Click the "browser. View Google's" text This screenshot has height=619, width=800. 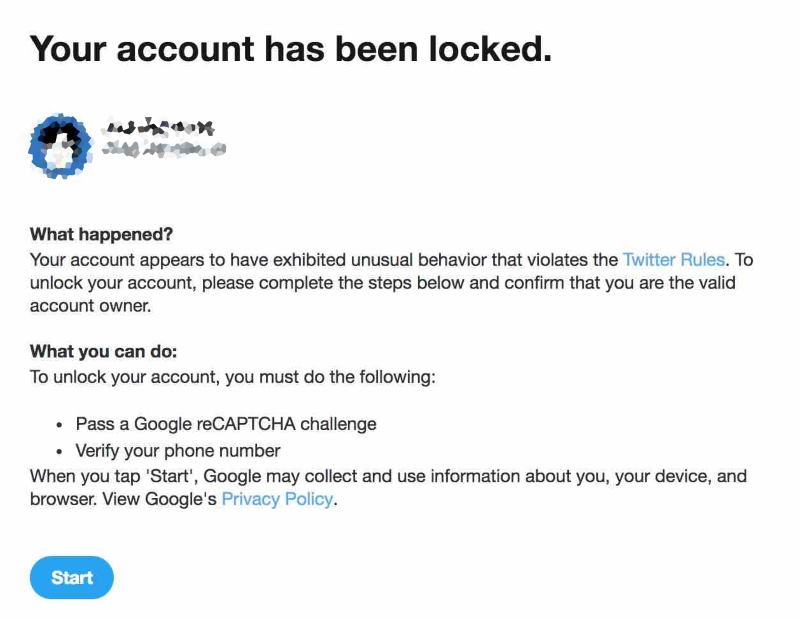[x=123, y=499]
